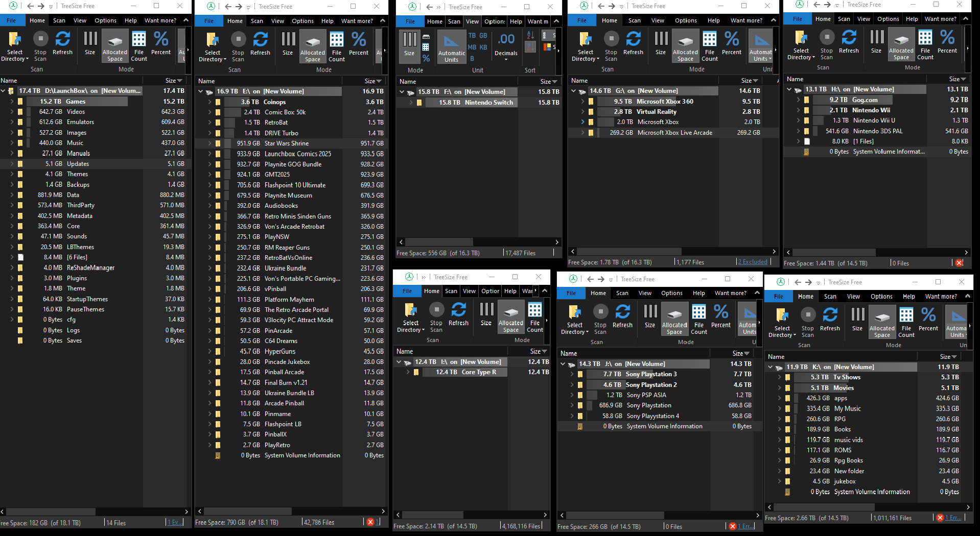The height and width of the screenshot is (536, 980).
Task: Click the forward arrow in J:\ window's title bar
Action: click(x=601, y=279)
